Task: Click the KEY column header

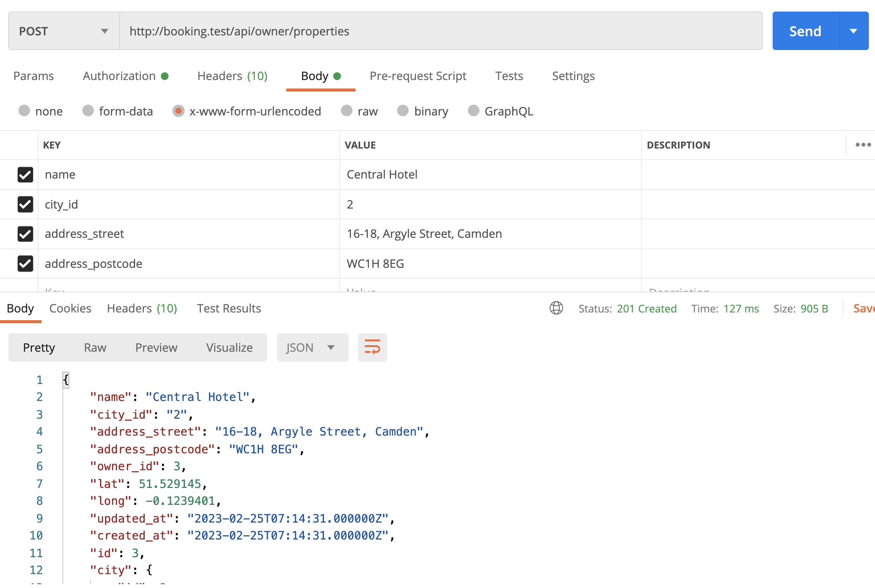Action: (52, 145)
